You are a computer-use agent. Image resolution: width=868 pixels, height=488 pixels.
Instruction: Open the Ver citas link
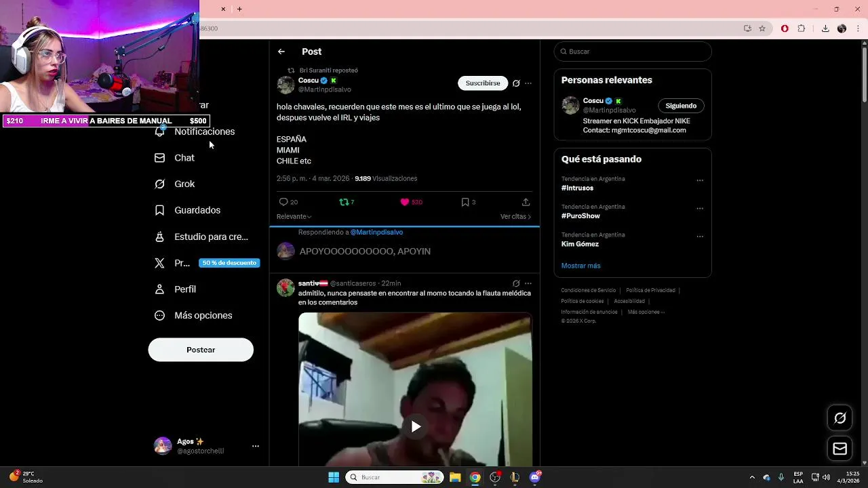(515, 217)
